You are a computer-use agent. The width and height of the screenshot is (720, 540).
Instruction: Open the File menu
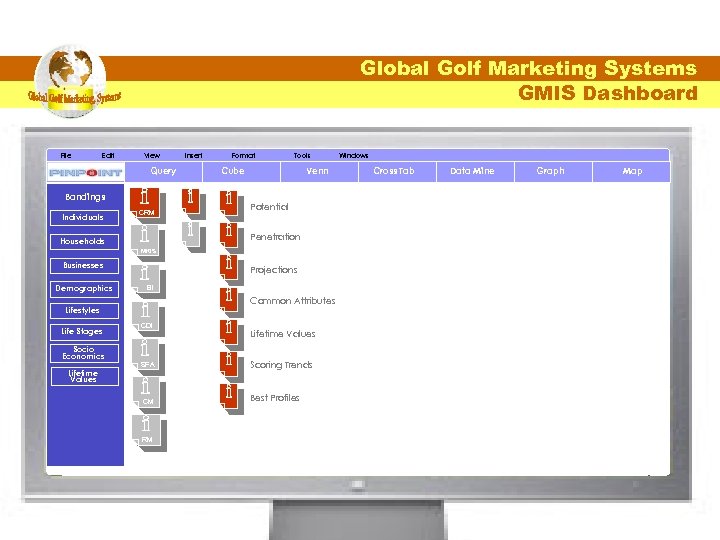(66, 155)
